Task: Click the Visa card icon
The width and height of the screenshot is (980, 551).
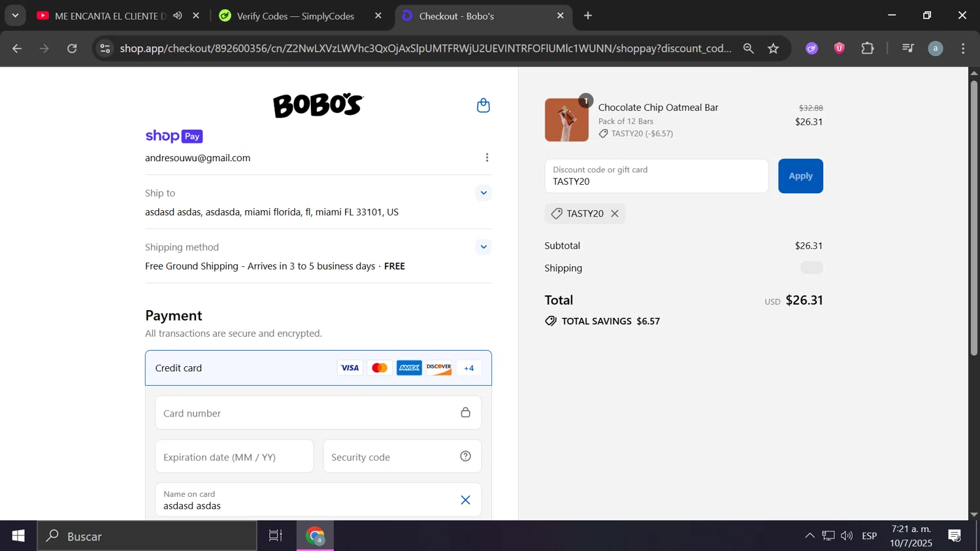Action: pyautogui.click(x=350, y=368)
